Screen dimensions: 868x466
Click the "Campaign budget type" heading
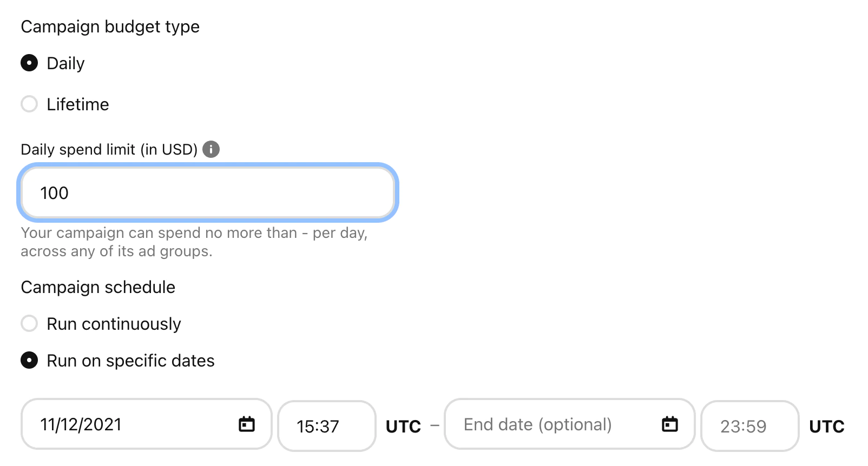[110, 26]
